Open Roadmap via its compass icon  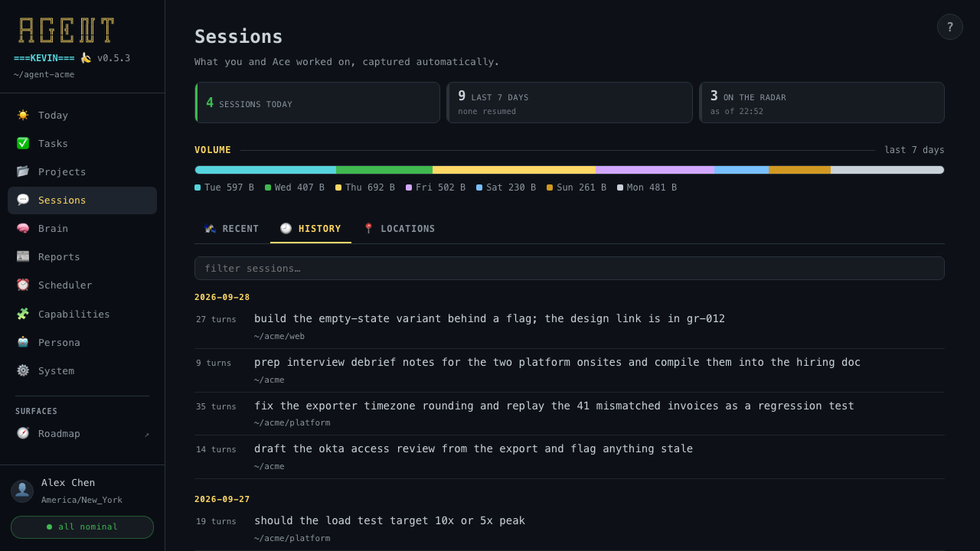pyautogui.click(x=23, y=433)
